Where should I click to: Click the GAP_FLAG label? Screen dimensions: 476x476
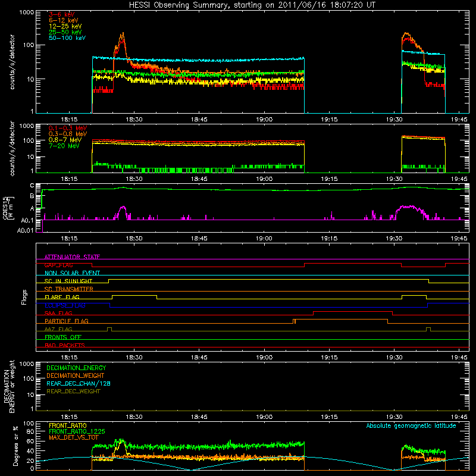(58, 265)
